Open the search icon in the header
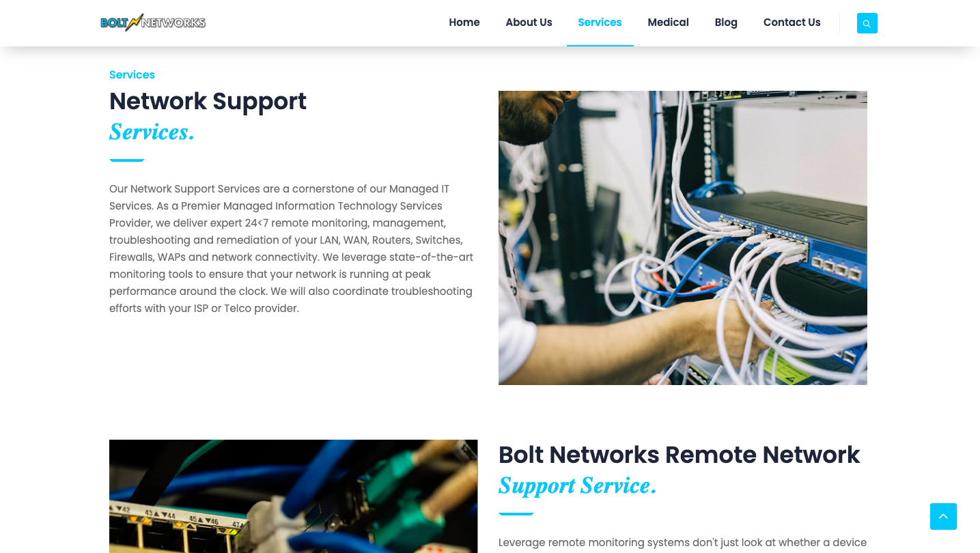The width and height of the screenshot is (980, 553). 867,23
